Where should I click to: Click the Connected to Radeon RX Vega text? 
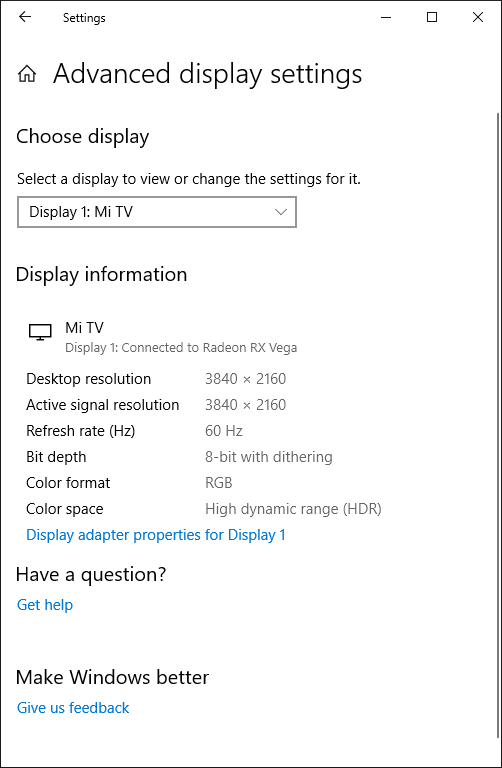point(210,348)
